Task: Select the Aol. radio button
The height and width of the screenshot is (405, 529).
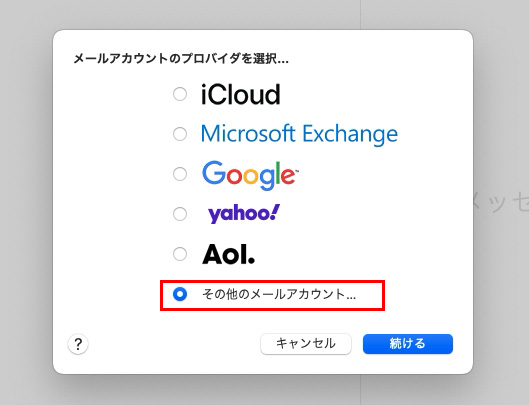Action: pyautogui.click(x=180, y=254)
